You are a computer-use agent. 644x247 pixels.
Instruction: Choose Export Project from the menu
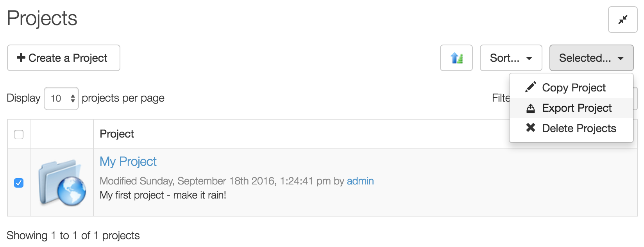point(571,108)
